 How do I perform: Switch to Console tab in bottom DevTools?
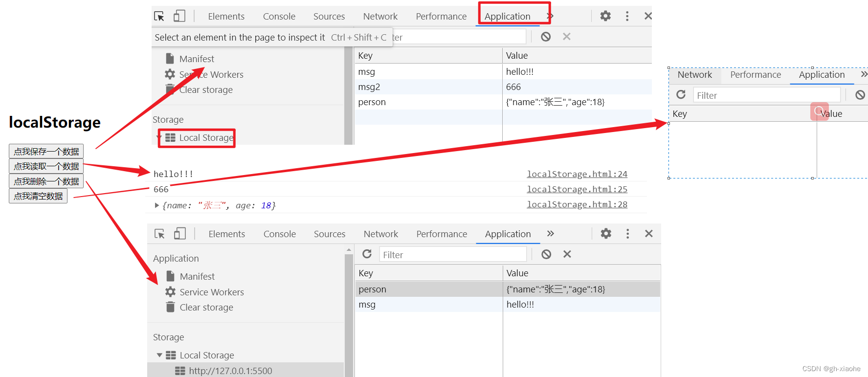pyautogui.click(x=280, y=234)
